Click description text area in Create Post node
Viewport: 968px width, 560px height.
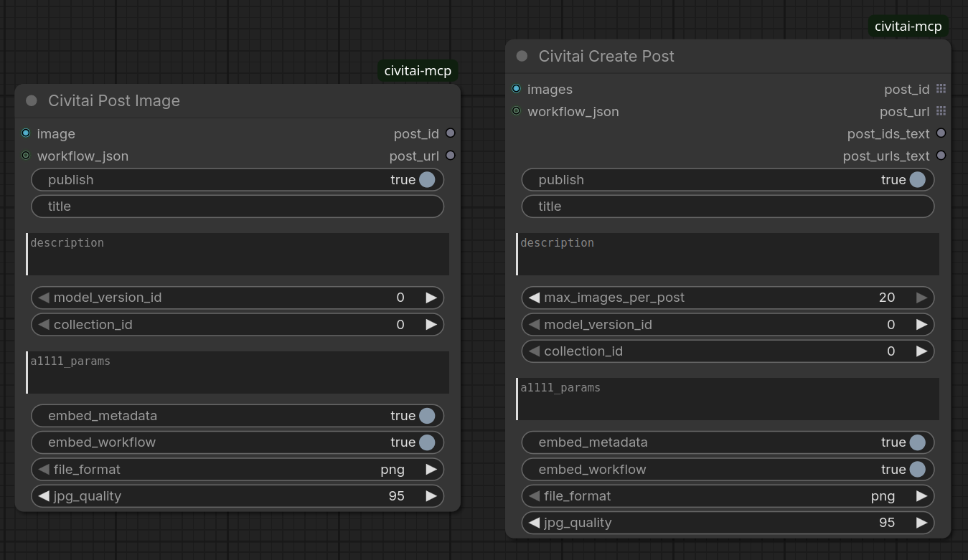[x=728, y=254]
